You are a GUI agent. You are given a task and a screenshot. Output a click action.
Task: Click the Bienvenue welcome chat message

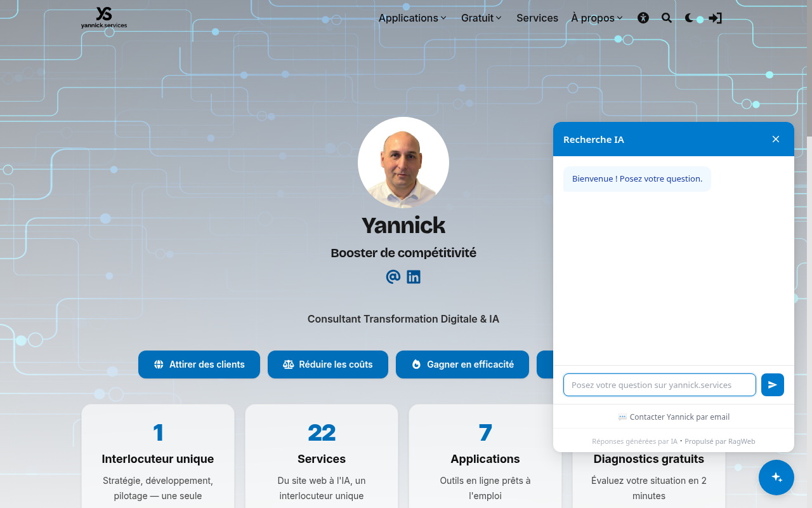638,179
